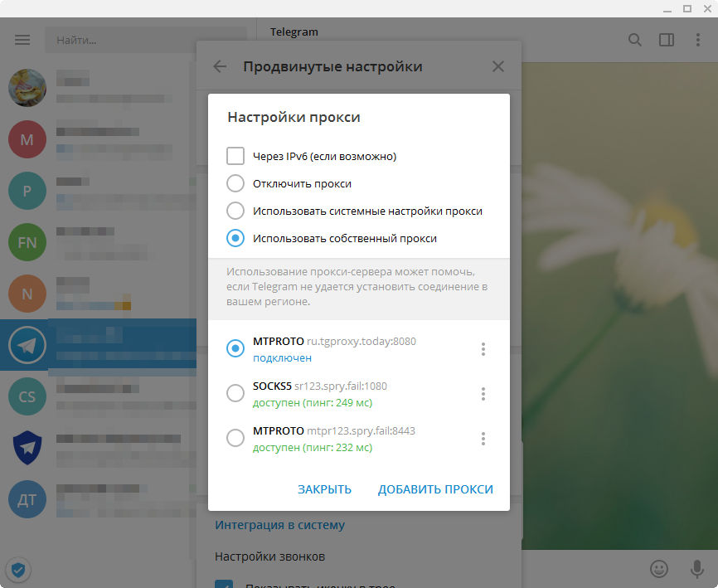Click 'Продвинутые настройки' panel heading
Viewport: 718px width, 588px height.
pyautogui.click(x=333, y=66)
